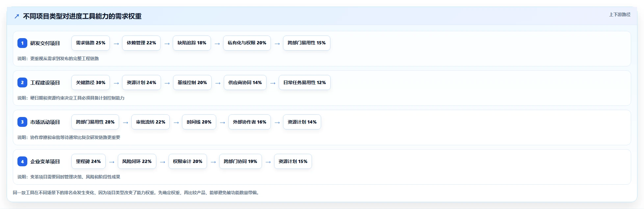Select the 关键路径 30% chip
The height and width of the screenshot is (209, 644).
point(90,82)
